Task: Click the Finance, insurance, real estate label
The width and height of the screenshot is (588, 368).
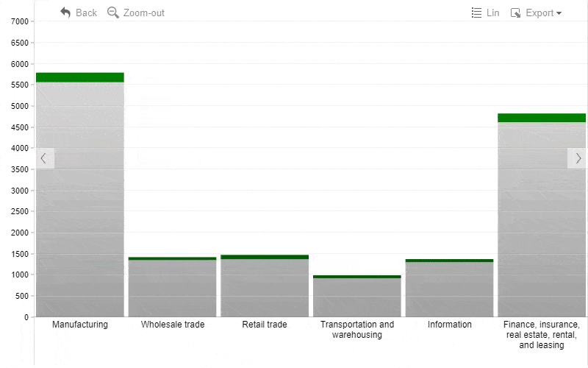Action: pos(542,335)
